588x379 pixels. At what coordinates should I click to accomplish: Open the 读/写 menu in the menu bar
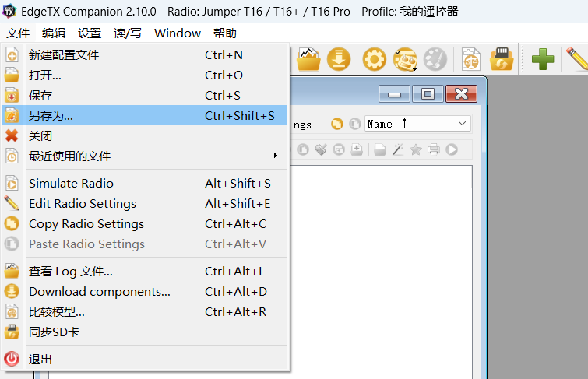(x=128, y=33)
